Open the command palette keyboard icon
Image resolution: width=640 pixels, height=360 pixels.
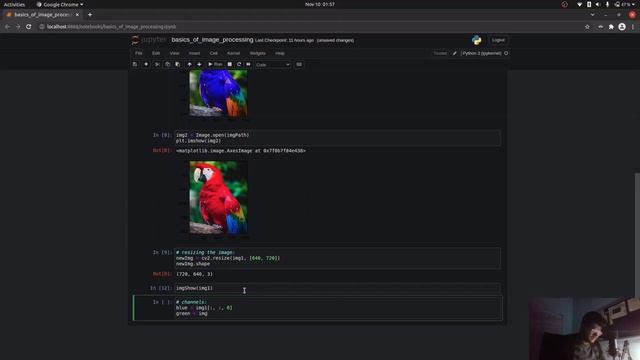click(299, 64)
